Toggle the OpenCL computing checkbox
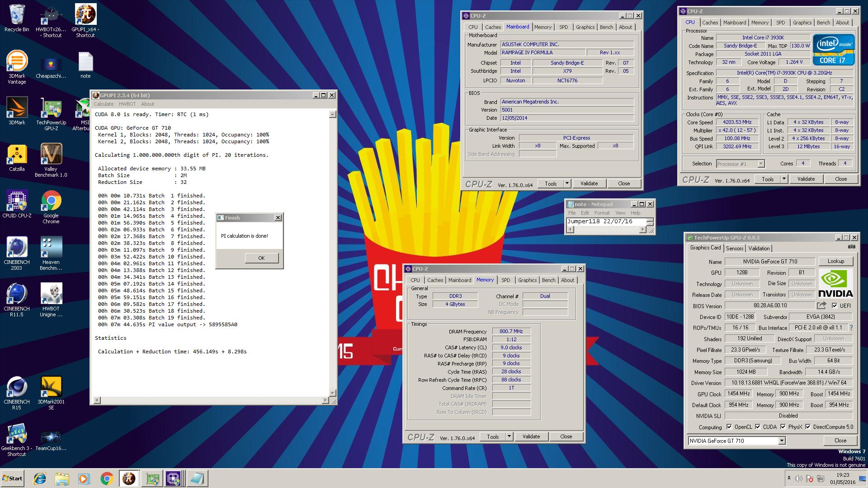868x488 pixels. click(x=729, y=427)
